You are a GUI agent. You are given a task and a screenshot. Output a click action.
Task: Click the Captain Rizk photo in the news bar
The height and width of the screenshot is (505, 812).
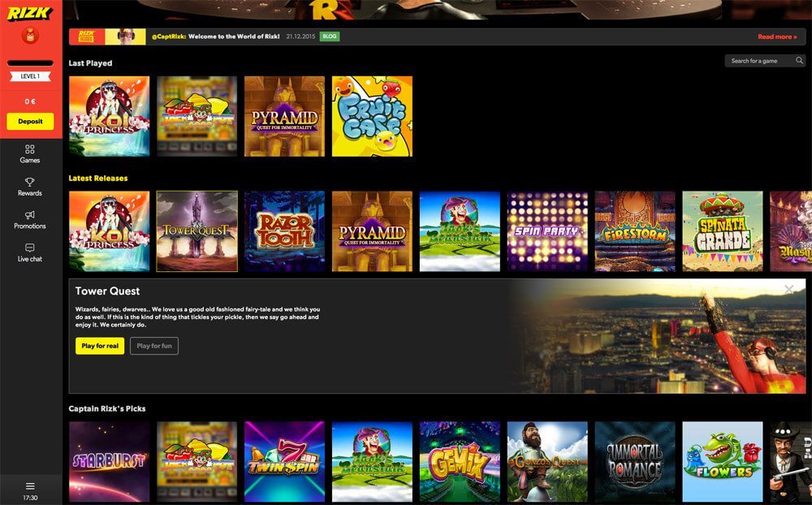125,37
